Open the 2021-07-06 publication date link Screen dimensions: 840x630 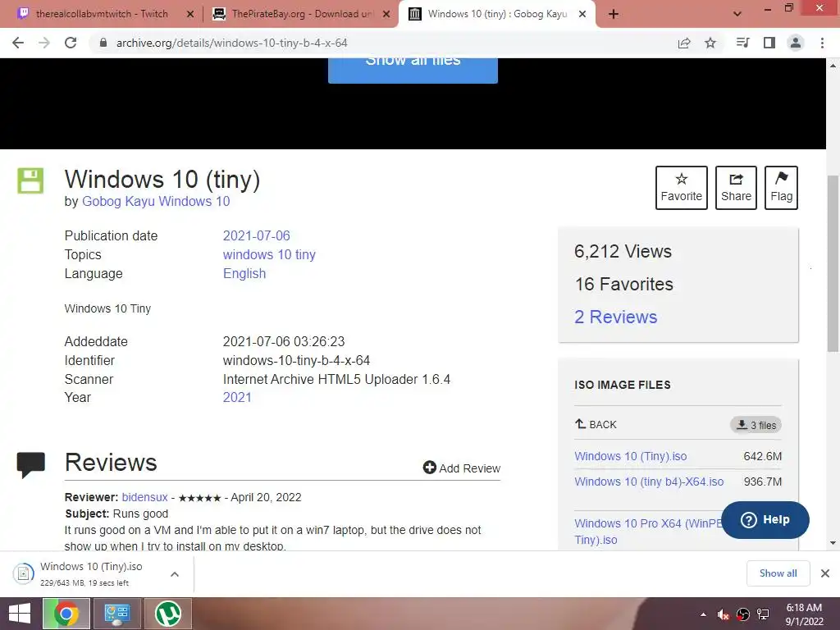[x=256, y=235]
